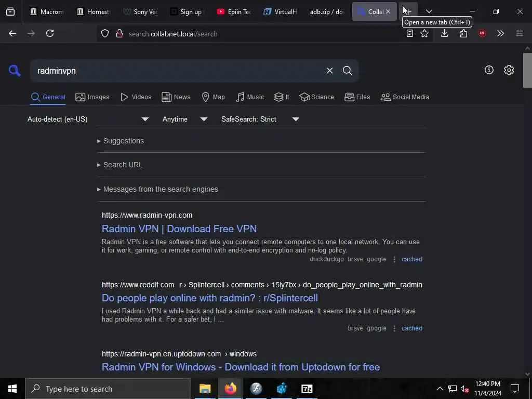Select the General search category
Screen dimensions: 532x399
(48, 97)
